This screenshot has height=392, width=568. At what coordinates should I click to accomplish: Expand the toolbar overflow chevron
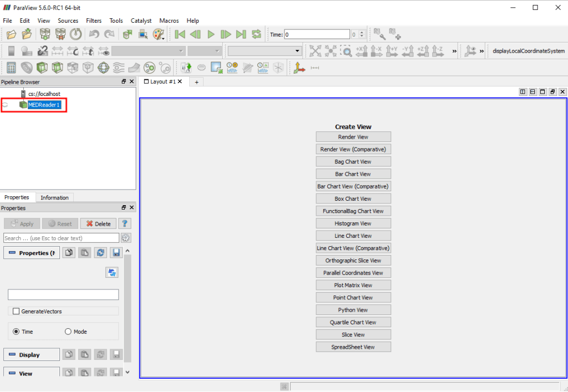(x=454, y=50)
